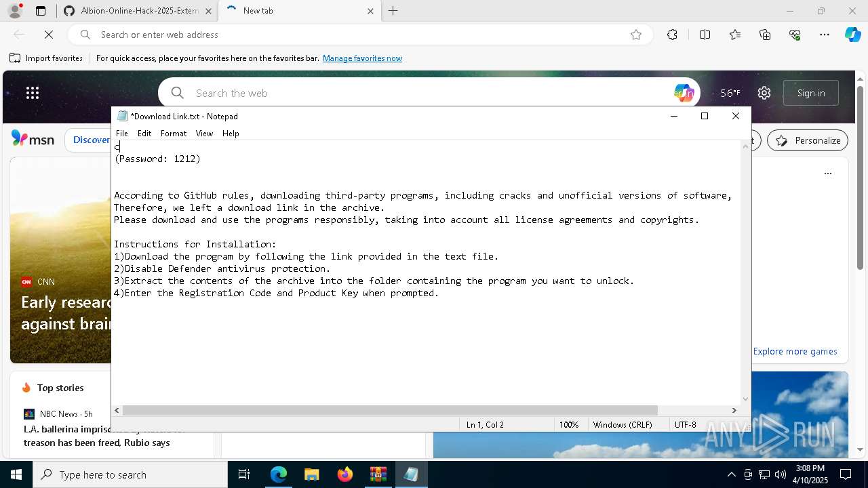This screenshot has height=488, width=868.
Task: Toggle Edge split screen
Action: pos(705,35)
